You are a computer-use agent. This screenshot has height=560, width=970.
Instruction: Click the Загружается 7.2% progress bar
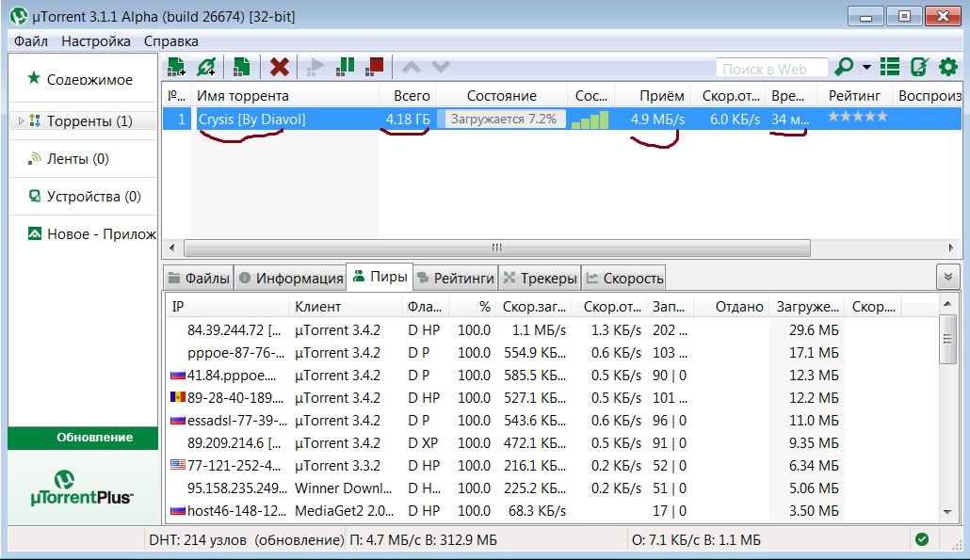tap(504, 120)
